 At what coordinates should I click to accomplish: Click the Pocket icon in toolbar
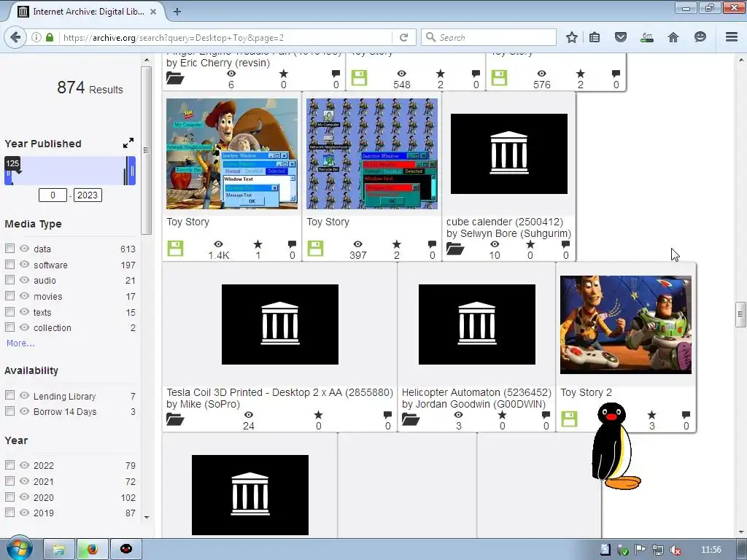[620, 37]
